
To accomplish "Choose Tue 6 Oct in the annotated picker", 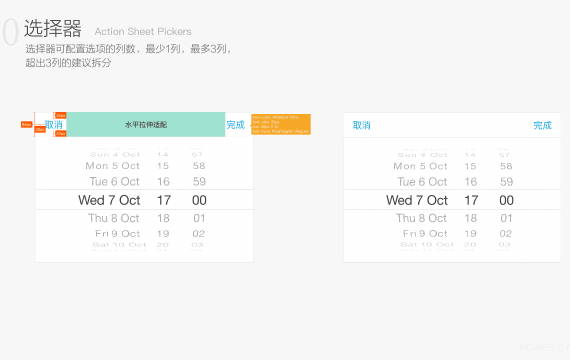I will tap(115, 181).
